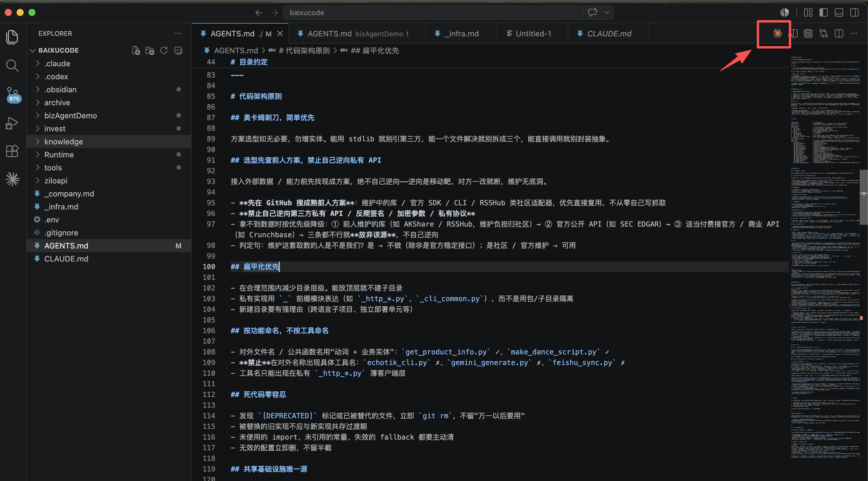Open chat from the title bar
The width and height of the screenshot is (868, 481).
pos(592,12)
